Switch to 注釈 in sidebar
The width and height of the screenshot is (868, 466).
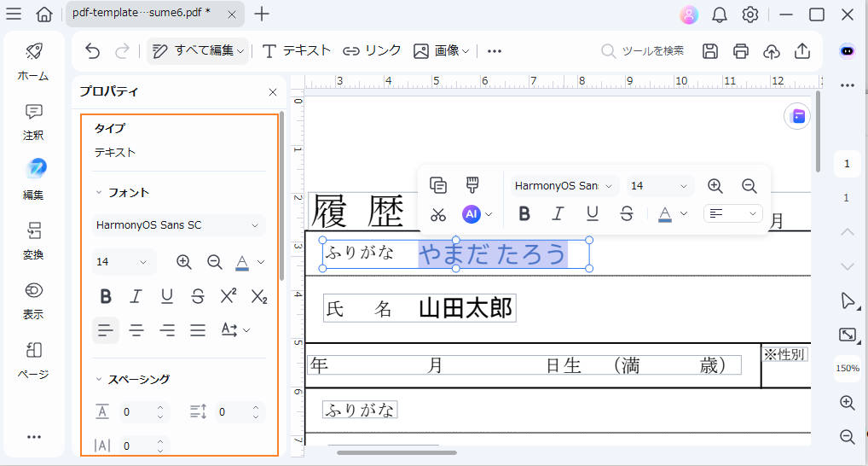pyautogui.click(x=33, y=121)
